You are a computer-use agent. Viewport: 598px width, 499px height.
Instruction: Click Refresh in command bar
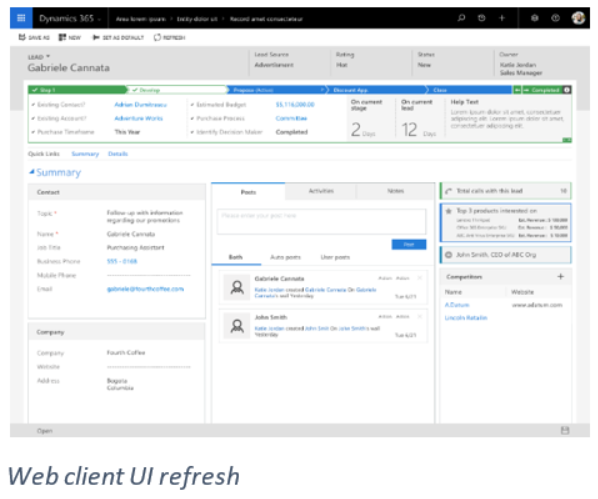(x=169, y=37)
